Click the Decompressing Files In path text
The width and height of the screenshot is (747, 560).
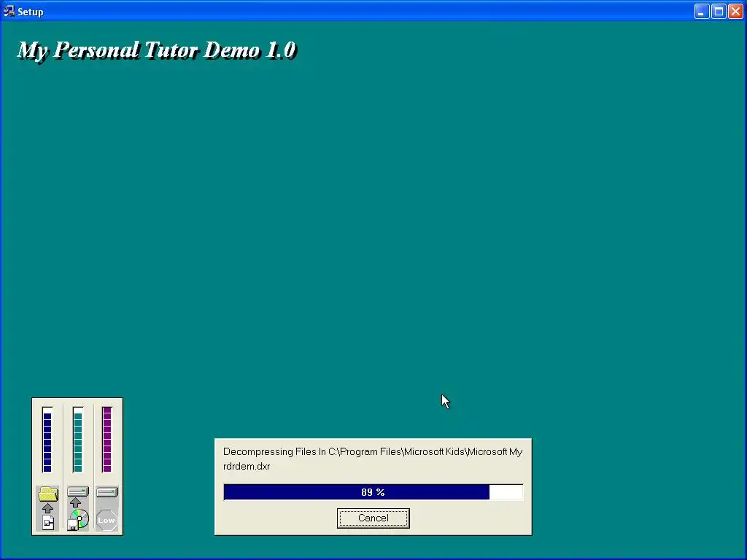pos(373,451)
